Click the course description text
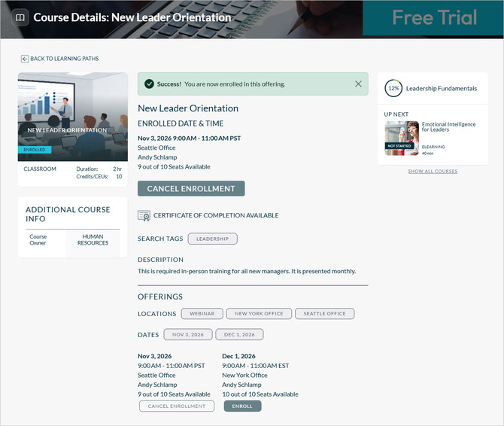This screenshot has width=504, height=426. point(247,271)
